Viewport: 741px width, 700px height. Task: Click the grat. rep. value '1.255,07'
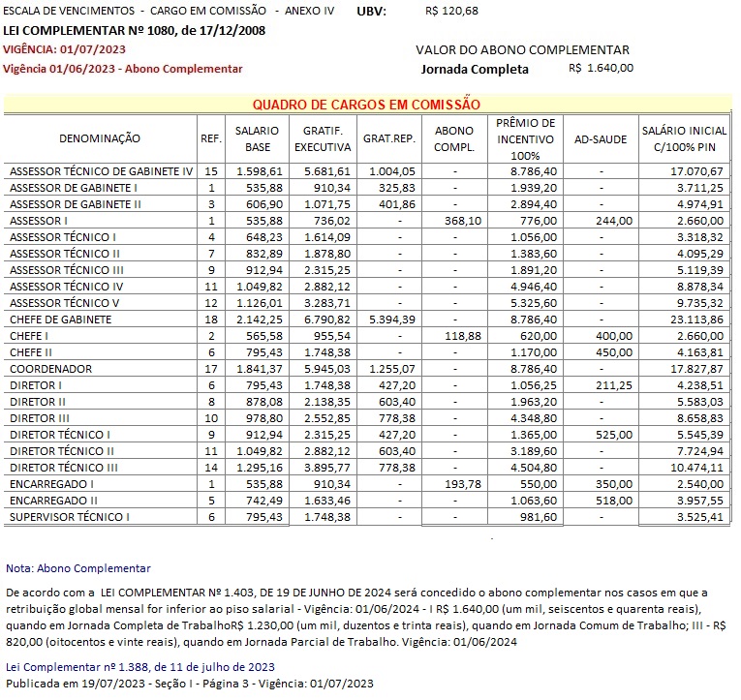tap(391, 369)
